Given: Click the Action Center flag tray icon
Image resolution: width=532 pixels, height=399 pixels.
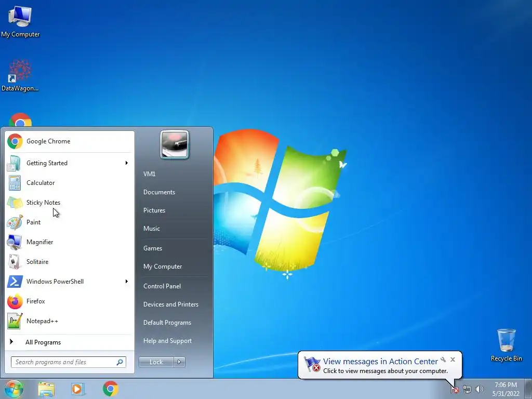Looking at the screenshot, I should click(x=454, y=390).
